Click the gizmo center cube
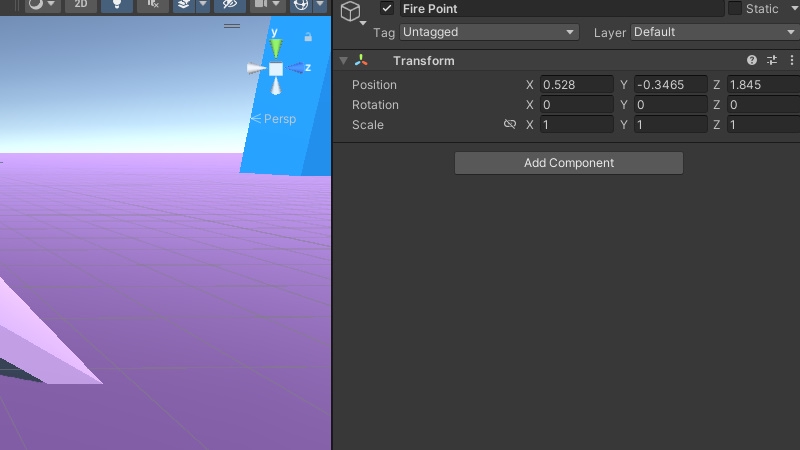The image size is (800, 450). 276,69
